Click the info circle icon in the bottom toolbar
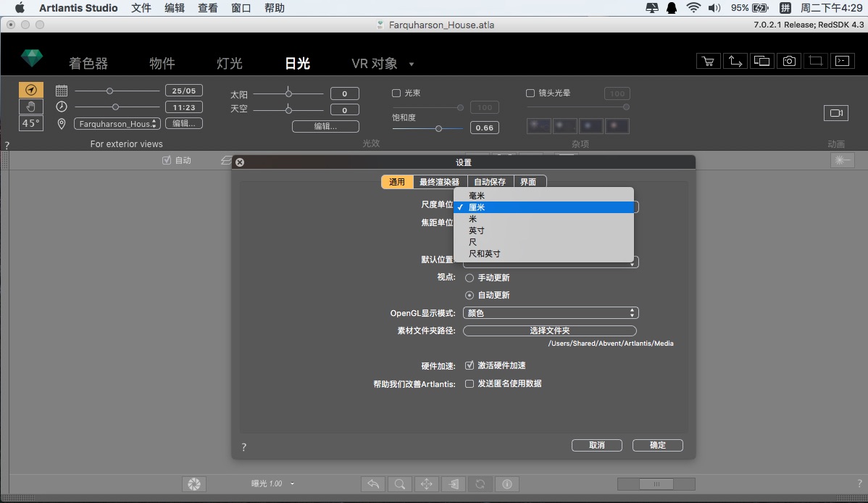This screenshot has width=868, height=503. click(507, 483)
